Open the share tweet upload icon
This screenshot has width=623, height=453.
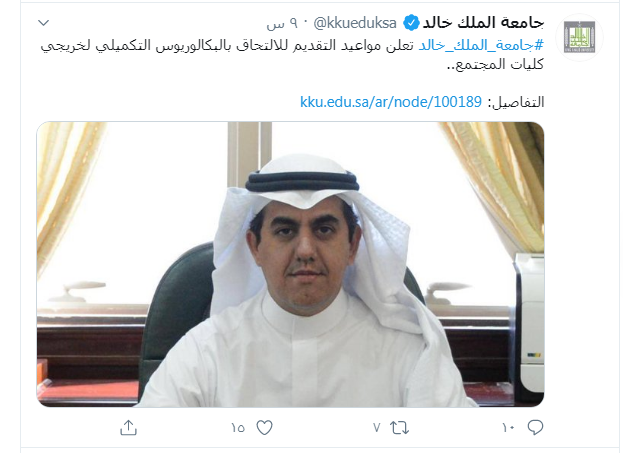tap(128, 428)
